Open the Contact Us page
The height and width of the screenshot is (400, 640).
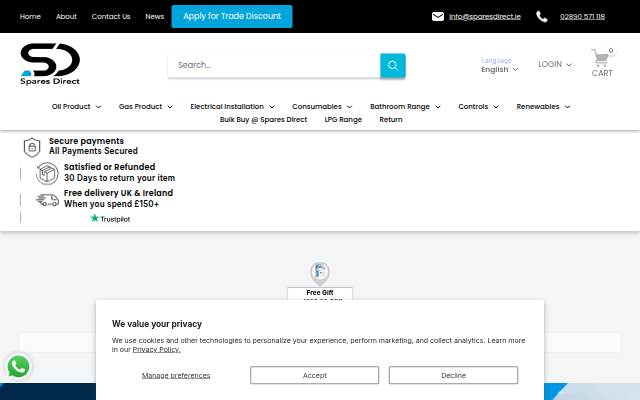tap(111, 17)
